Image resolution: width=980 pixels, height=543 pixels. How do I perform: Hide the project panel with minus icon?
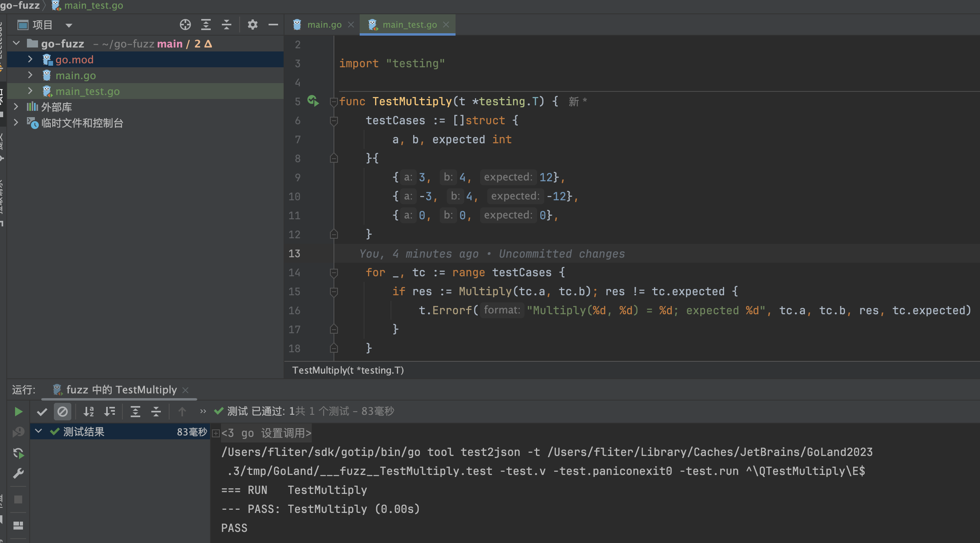[273, 25]
